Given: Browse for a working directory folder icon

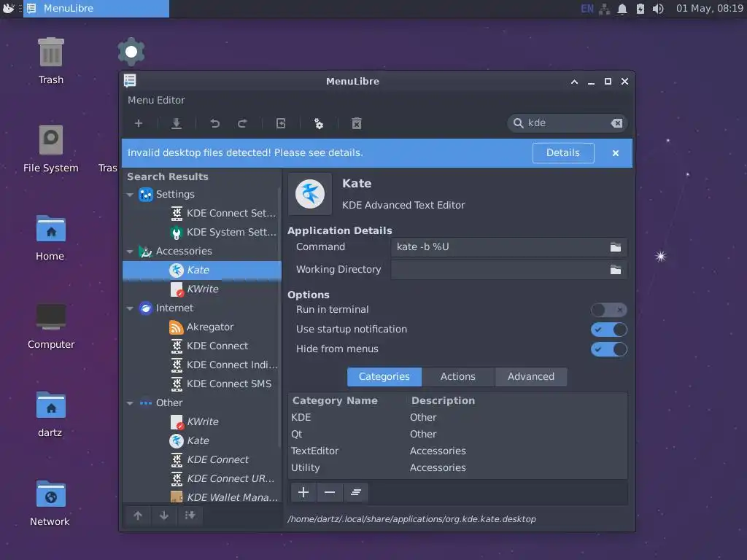Looking at the screenshot, I should (616, 270).
